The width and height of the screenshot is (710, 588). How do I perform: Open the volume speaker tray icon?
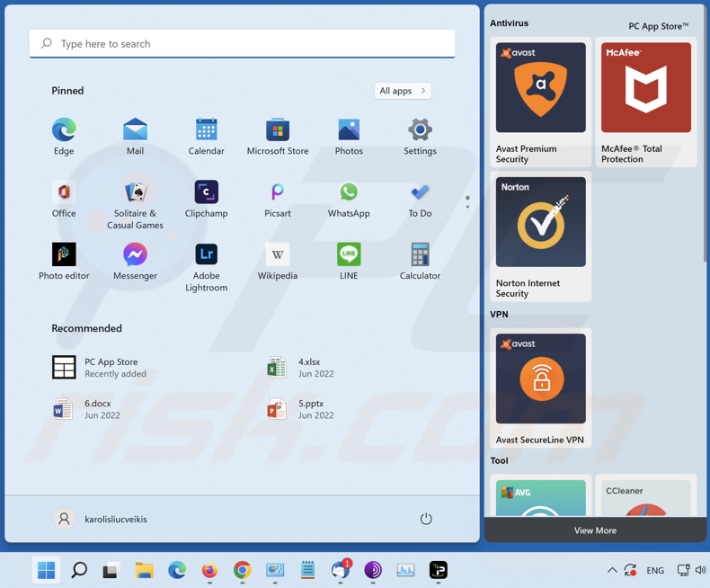coord(700,570)
